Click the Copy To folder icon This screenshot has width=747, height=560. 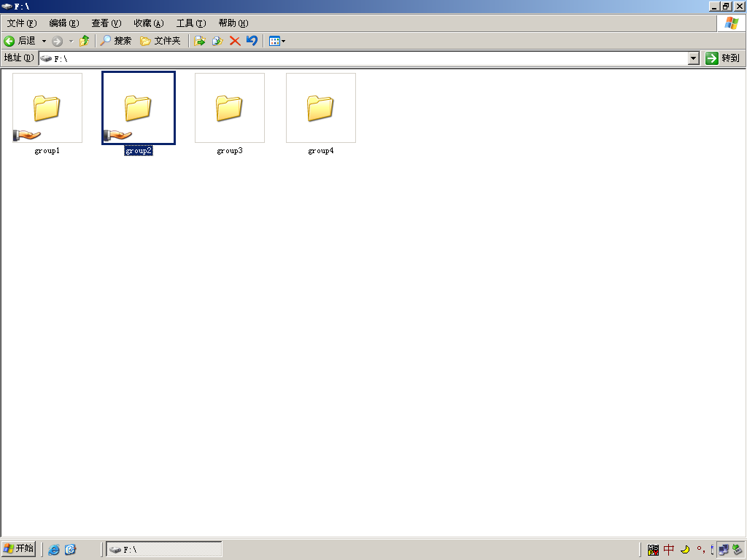point(217,41)
